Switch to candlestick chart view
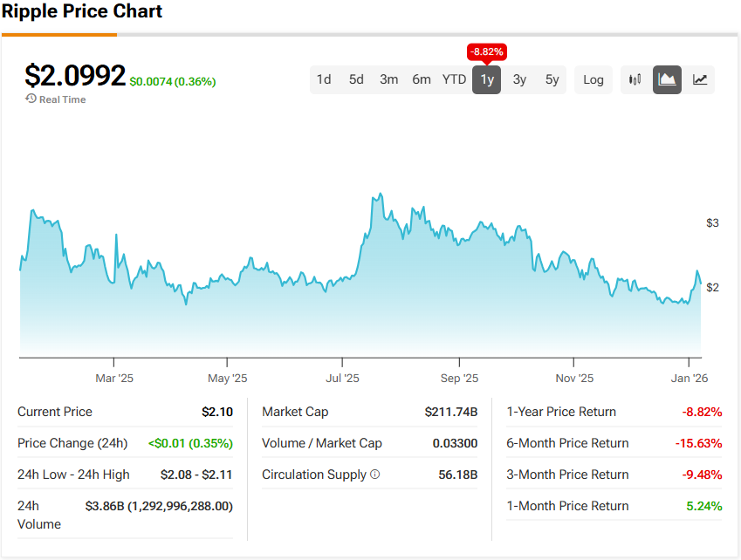This screenshot has width=741, height=560. (x=635, y=79)
